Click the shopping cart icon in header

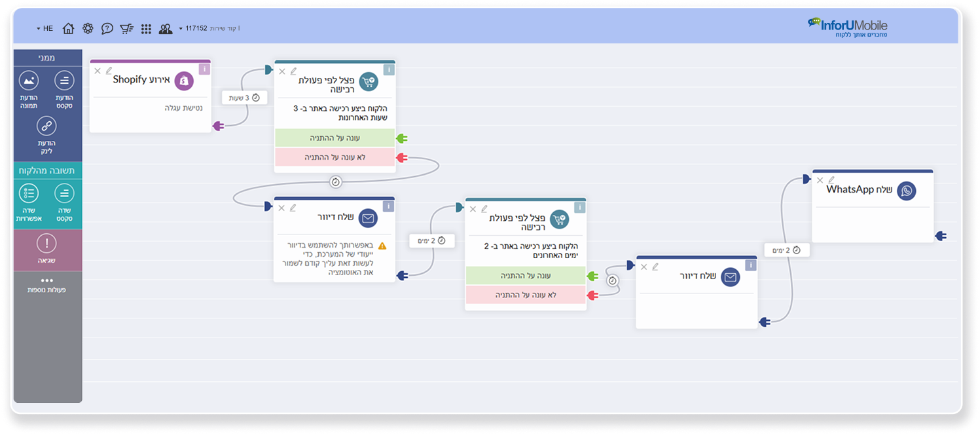point(126,28)
